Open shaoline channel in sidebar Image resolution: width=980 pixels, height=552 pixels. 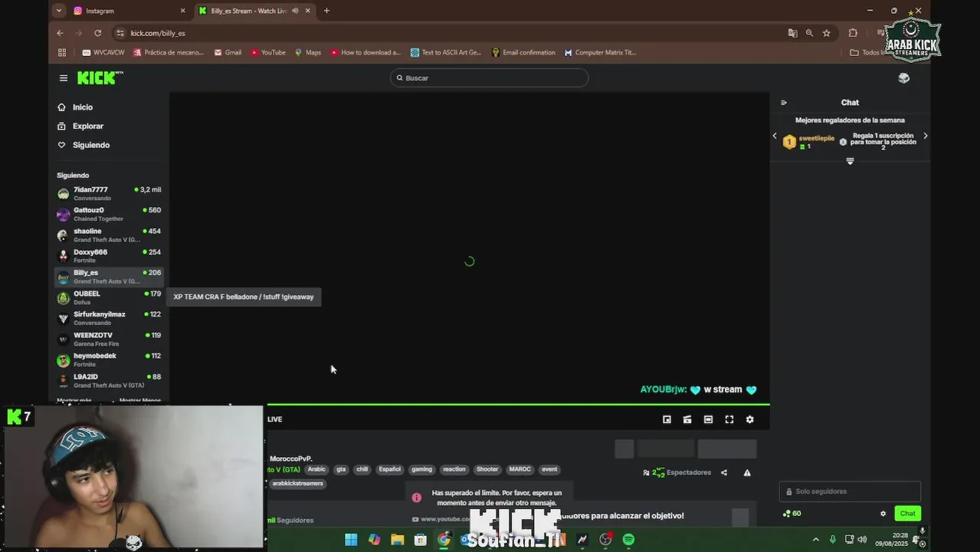click(109, 235)
